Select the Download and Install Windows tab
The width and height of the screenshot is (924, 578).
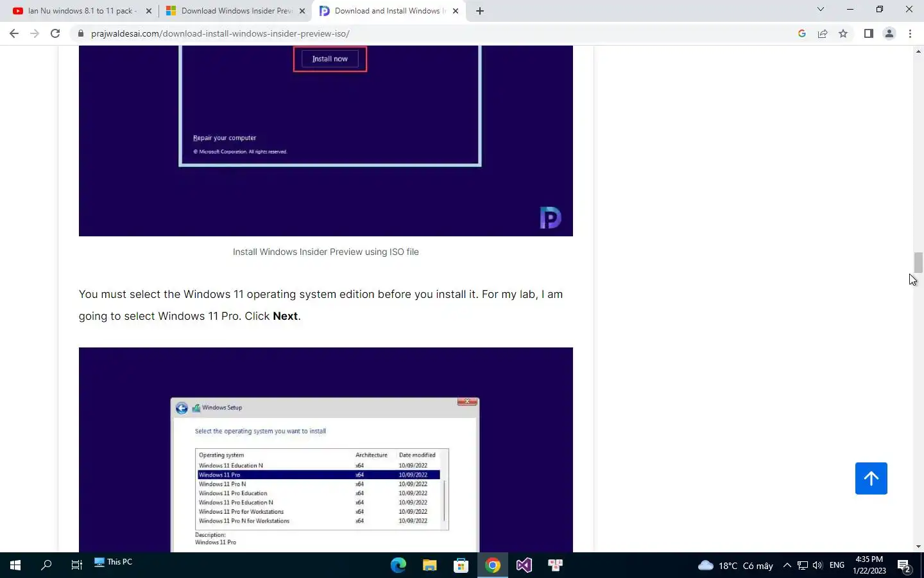tap(388, 11)
